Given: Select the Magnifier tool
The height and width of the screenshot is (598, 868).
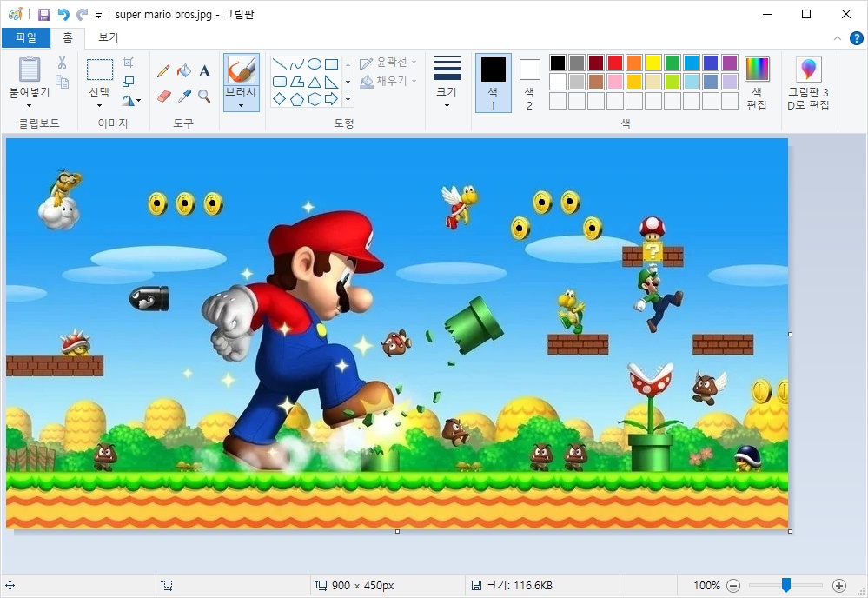Looking at the screenshot, I should tap(204, 96).
